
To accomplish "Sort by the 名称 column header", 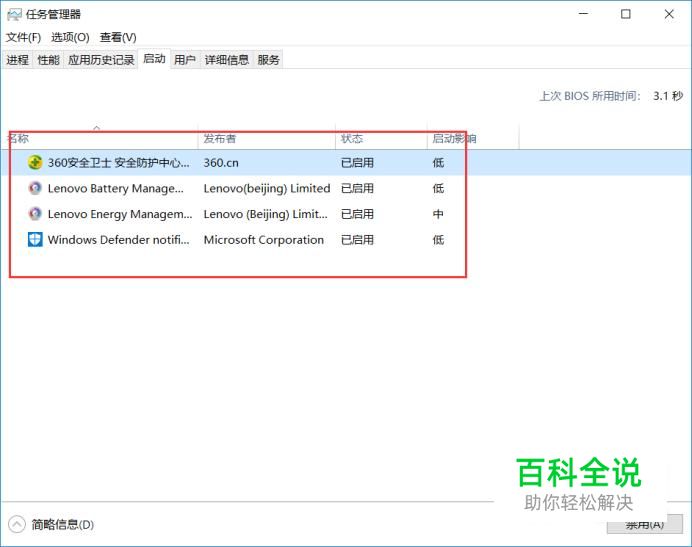I will pos(100,138).
